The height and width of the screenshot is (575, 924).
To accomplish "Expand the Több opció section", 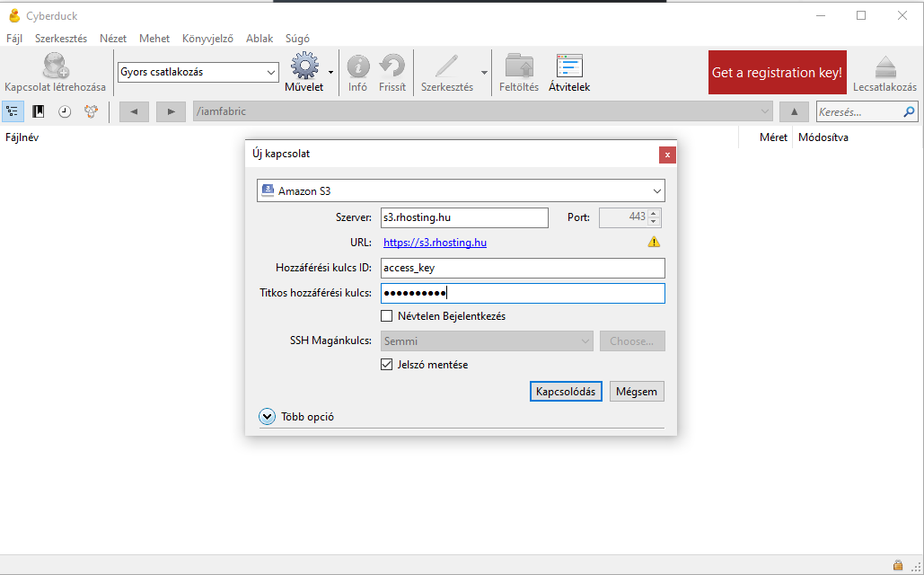I will 267,417.
